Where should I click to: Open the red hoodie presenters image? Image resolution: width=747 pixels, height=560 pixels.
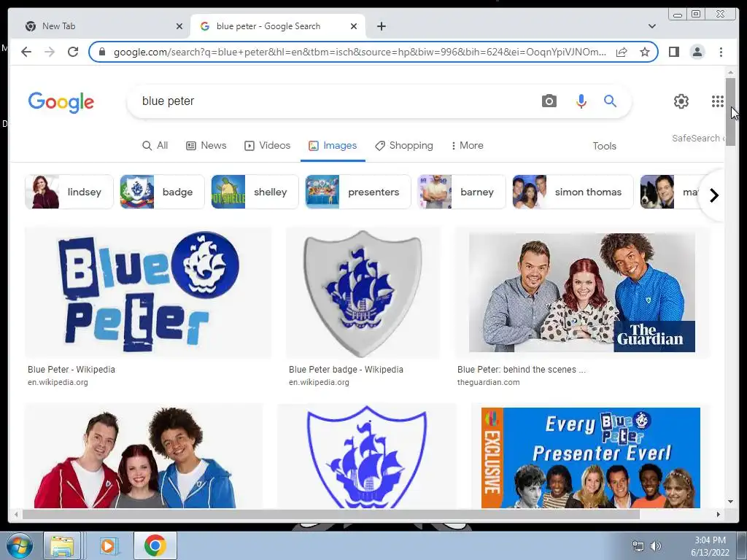pyautogui.click(x=144, y=456)
